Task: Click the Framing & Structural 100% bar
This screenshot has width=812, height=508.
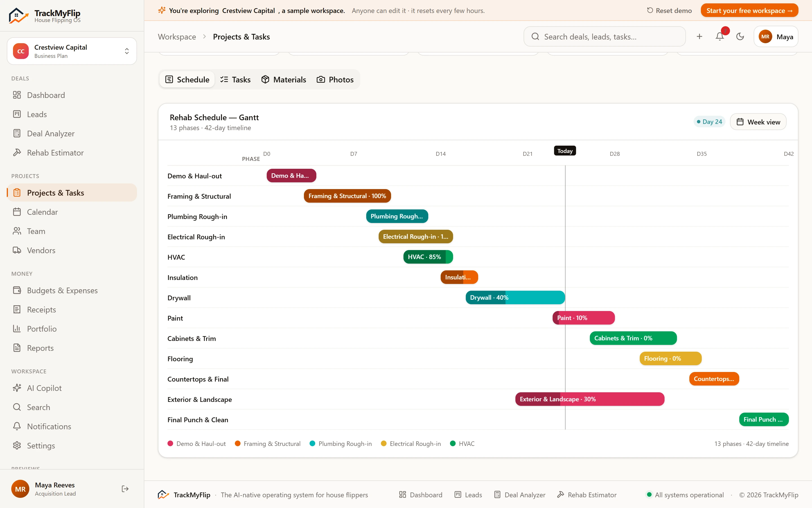Action: coord(347,196)
